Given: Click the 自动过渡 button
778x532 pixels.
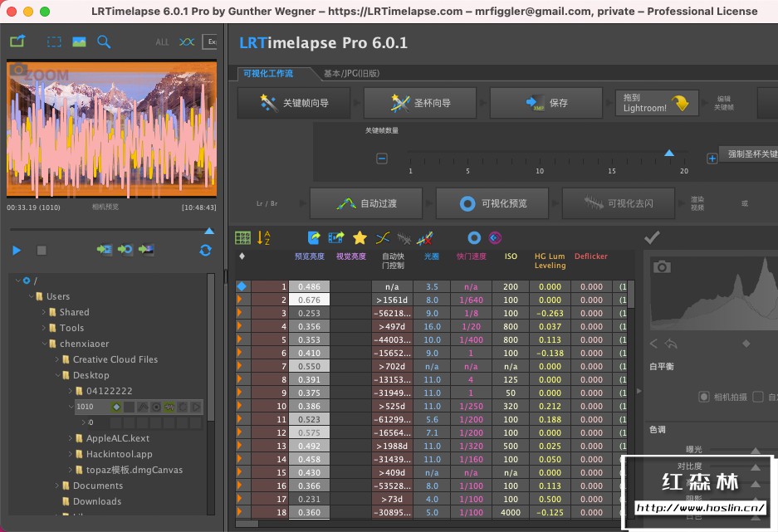Looking at the screenshot, I should coord(366,203).
